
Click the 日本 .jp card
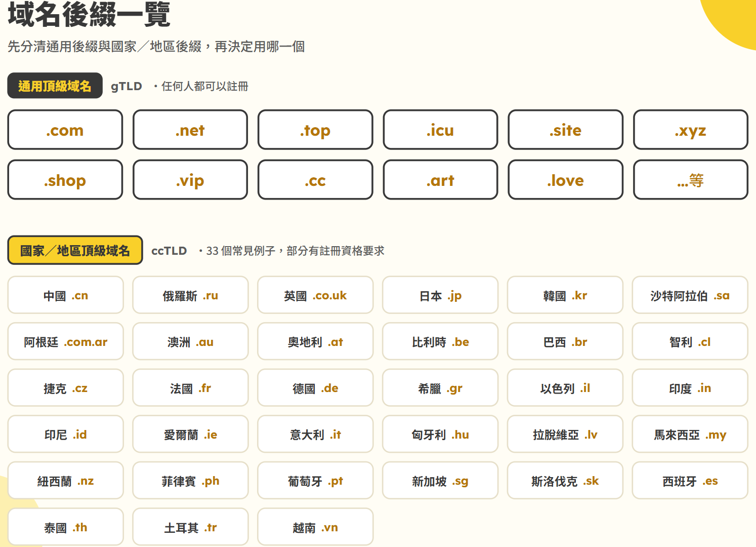(x=440, y=295)
